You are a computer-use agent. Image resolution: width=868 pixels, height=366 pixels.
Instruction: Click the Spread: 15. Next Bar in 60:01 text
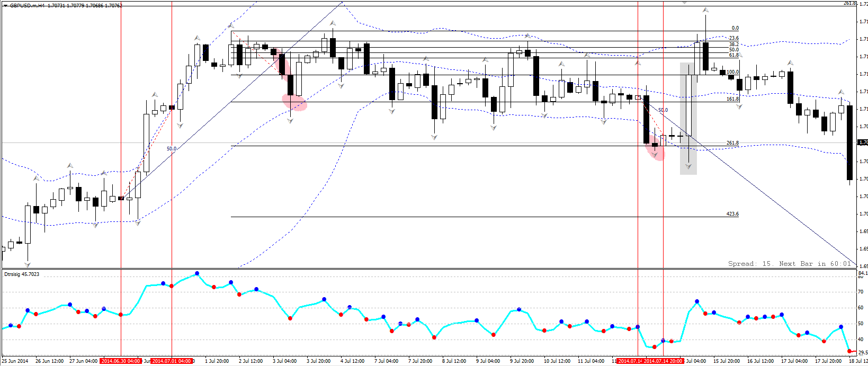click(x=789, y=263)
